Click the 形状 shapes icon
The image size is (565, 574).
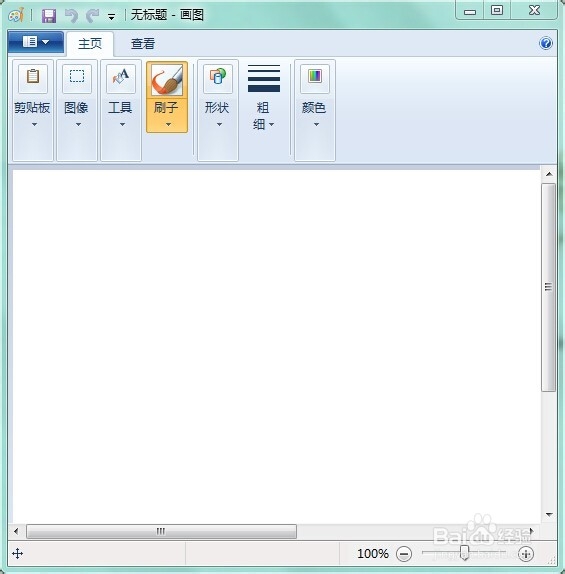(218, 78)
